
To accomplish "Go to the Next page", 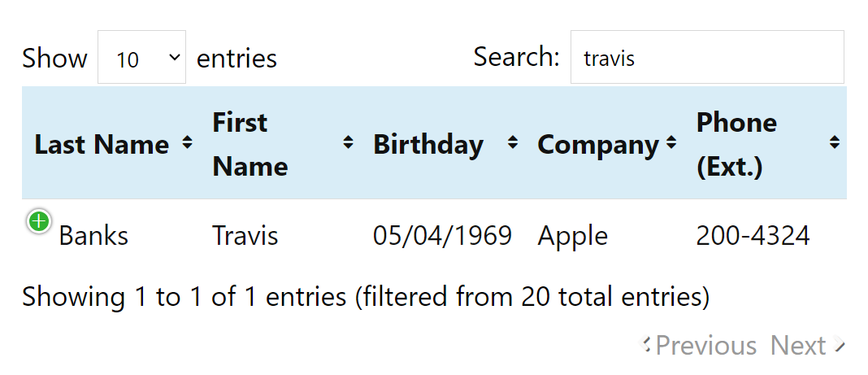I will tap(808, 345).
